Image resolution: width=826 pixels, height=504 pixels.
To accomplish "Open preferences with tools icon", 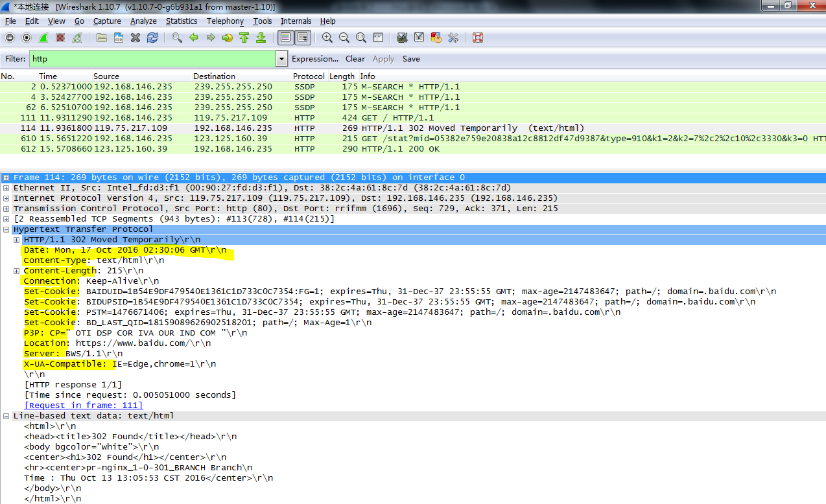I will pos(453,38).
